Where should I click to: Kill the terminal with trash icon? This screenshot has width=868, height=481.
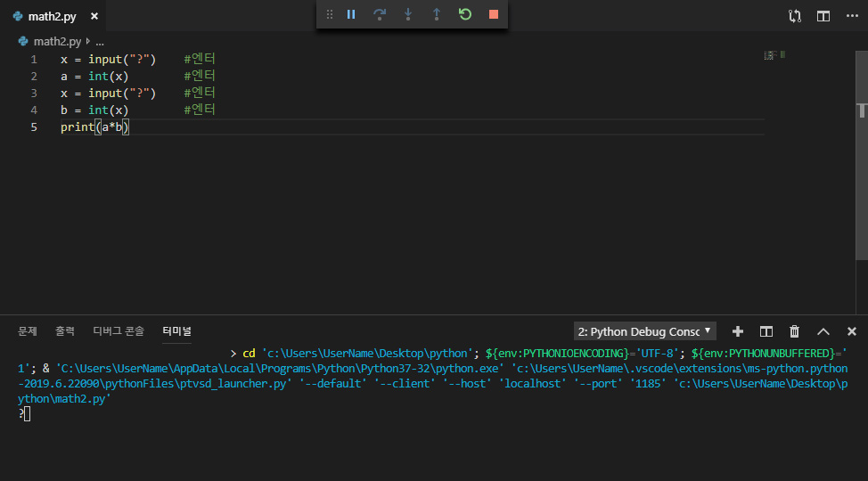(x=794, y=331)
